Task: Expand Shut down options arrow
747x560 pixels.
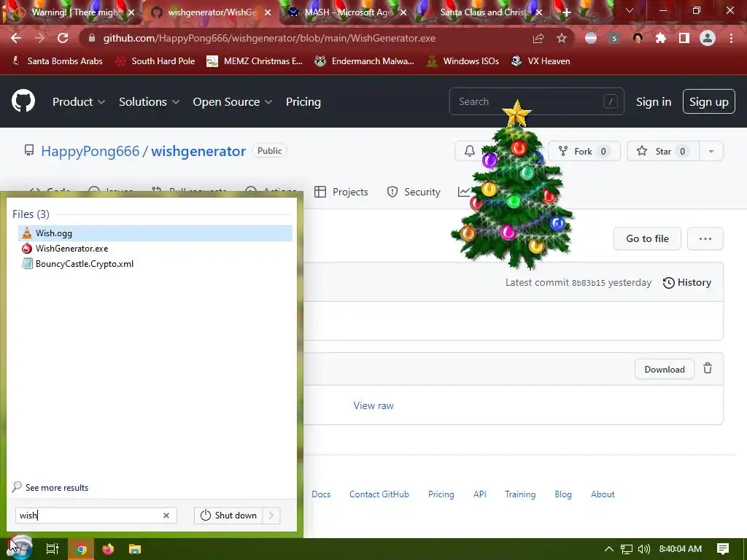Action: (x=271, y=516)
